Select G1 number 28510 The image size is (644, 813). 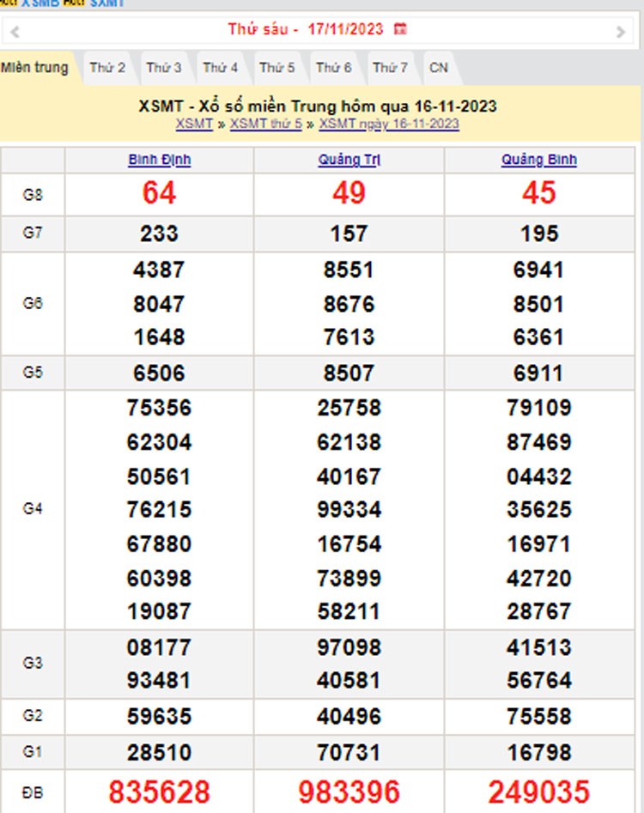(x=159, y=753)
